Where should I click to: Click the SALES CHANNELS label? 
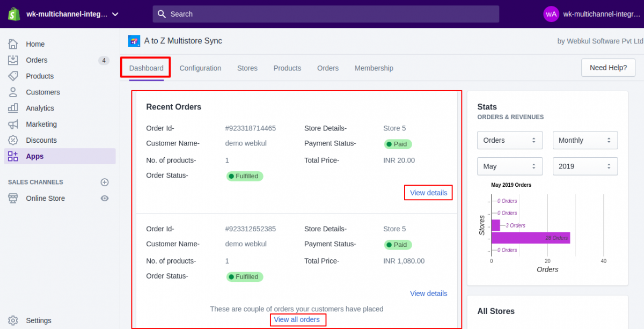[x=35, y=182]
